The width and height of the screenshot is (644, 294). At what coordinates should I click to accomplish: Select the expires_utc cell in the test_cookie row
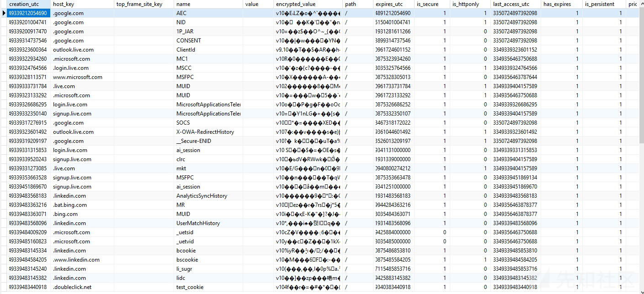point(392,287)
